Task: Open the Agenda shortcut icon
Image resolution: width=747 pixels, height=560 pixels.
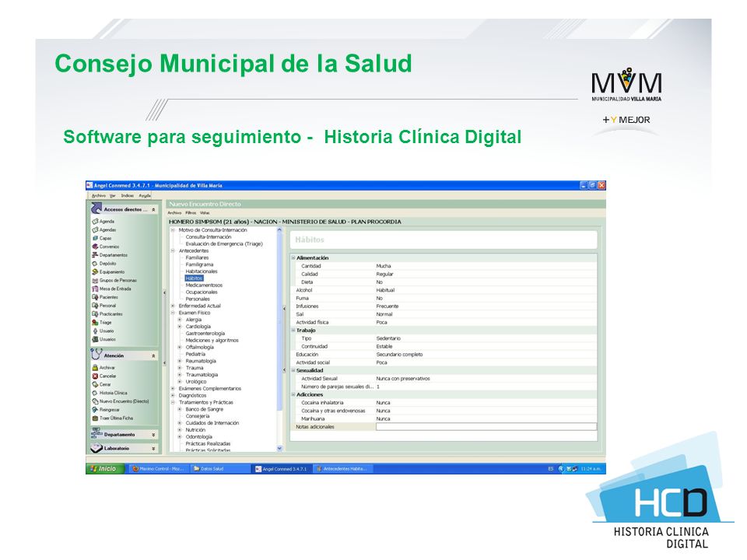Action: coord(95,222)
